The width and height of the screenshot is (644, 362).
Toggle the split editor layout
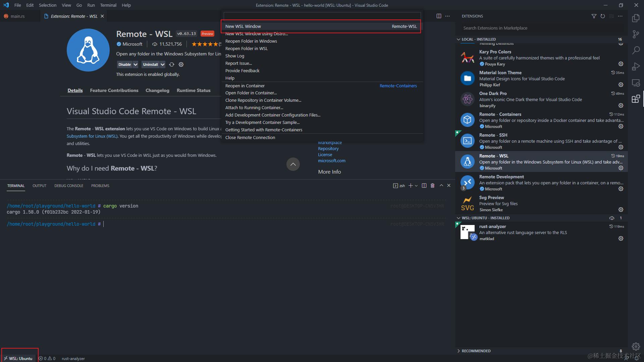coord(439,16)
